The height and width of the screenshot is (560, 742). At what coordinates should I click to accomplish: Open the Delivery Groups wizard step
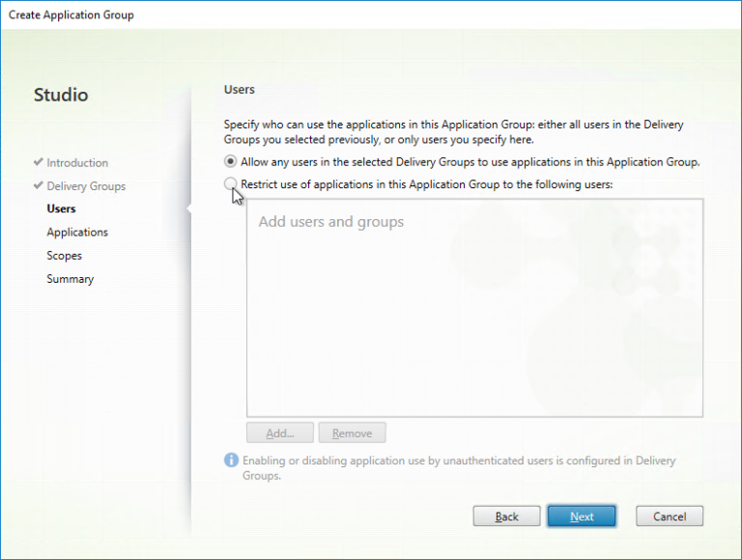point(86,186)
